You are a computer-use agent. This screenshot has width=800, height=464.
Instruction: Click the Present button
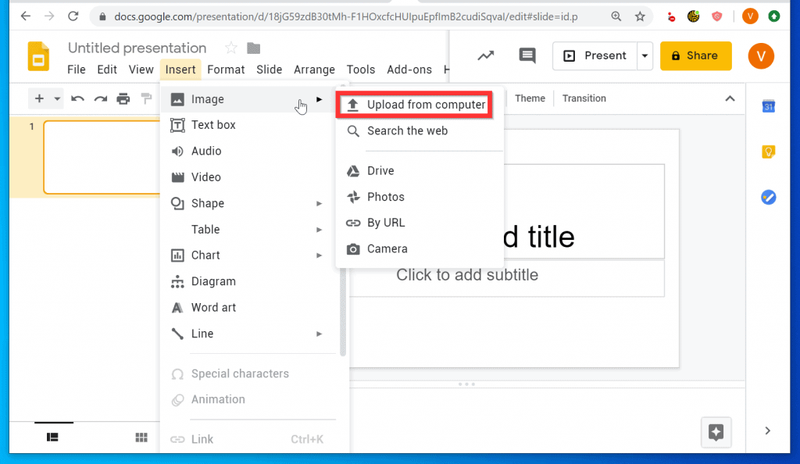click(595, 56)
